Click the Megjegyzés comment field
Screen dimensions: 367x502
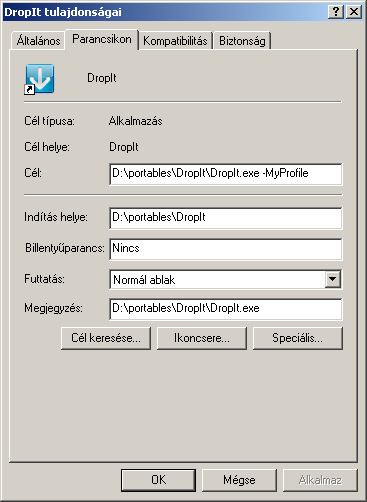(x=226, y=309)
